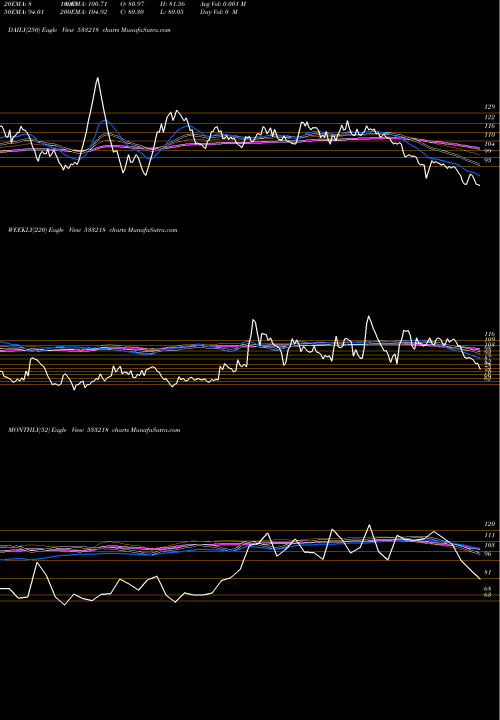Viewport: 500px width, 720px height.
Task: Select the open price O: 80.97
Action: 132,4
